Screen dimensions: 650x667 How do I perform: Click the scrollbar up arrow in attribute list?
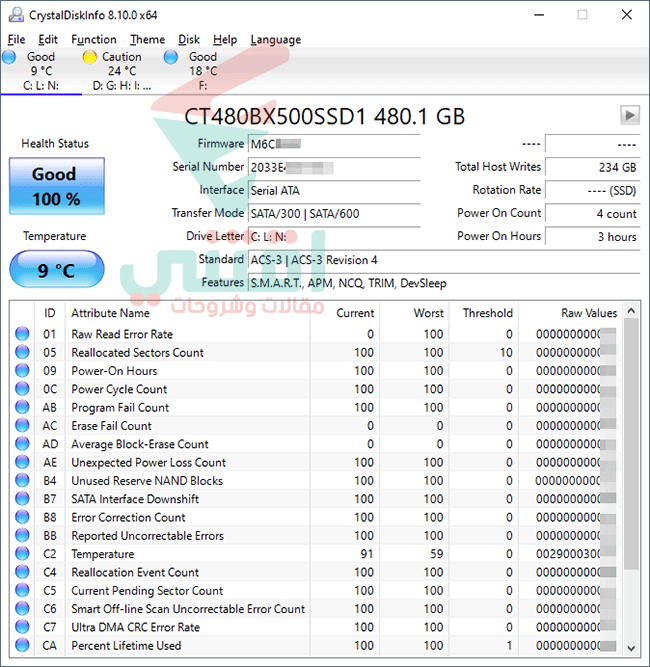pyautogui.click(x=631, y=311)
